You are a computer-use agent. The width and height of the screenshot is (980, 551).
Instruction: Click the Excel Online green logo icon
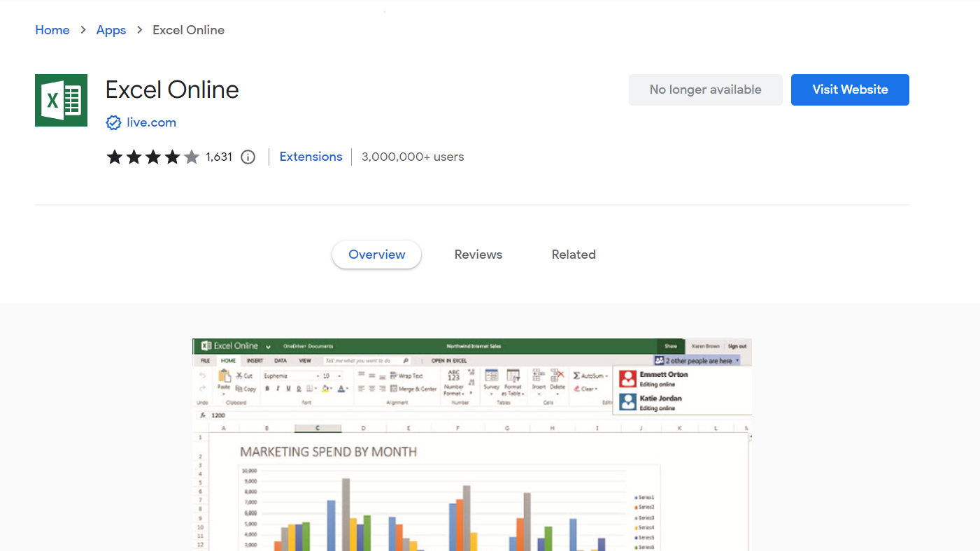(x=61, y=100)
